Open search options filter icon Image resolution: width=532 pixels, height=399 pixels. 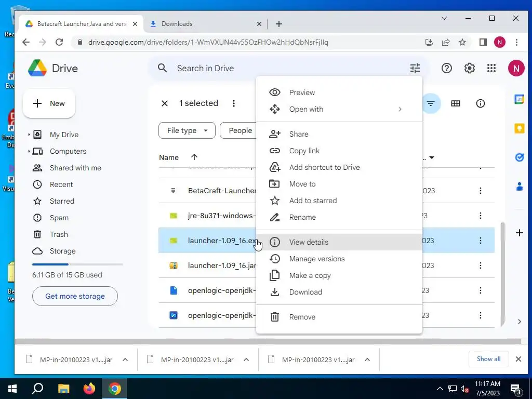pyautogui.click(x=415, y=68)
